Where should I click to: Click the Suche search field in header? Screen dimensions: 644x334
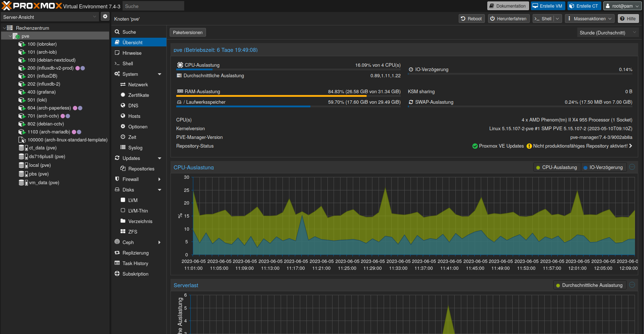(x=153, y=6)
